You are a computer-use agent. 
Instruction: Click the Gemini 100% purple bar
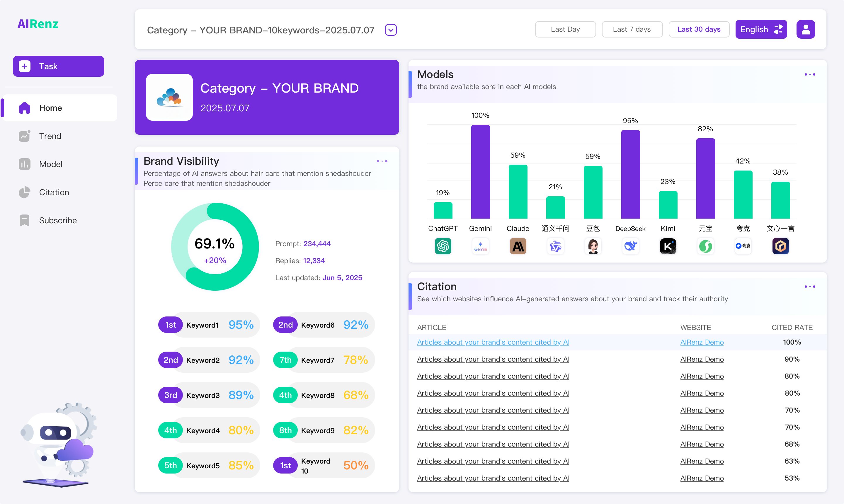click(x=480, y=171)
